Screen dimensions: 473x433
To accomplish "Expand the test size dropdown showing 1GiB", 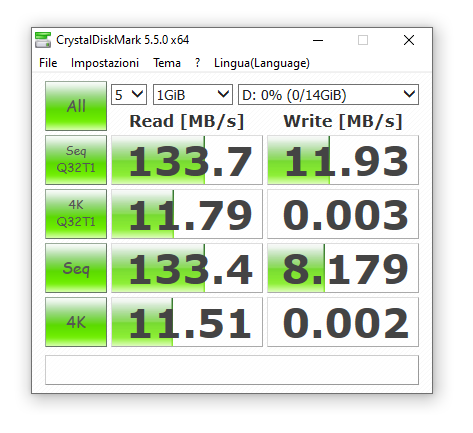I will (x=193, y=95).
